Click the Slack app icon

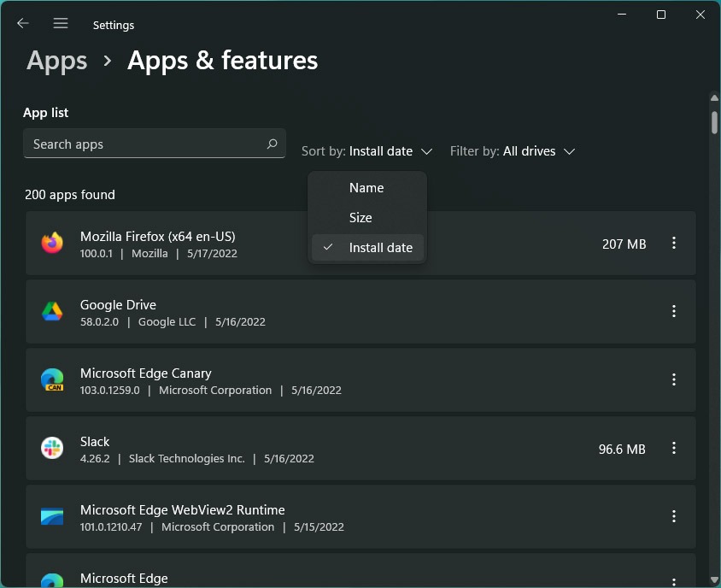pyautogui.click(x=52, y=449)
